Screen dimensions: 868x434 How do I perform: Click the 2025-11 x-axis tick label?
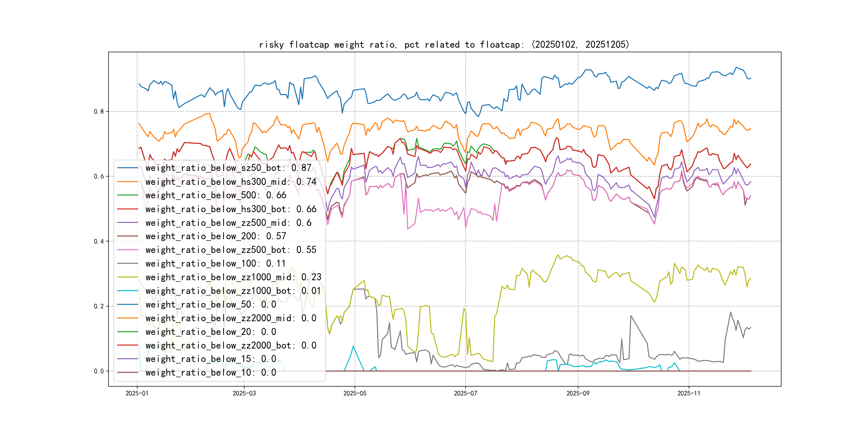[x=689, y=393]
